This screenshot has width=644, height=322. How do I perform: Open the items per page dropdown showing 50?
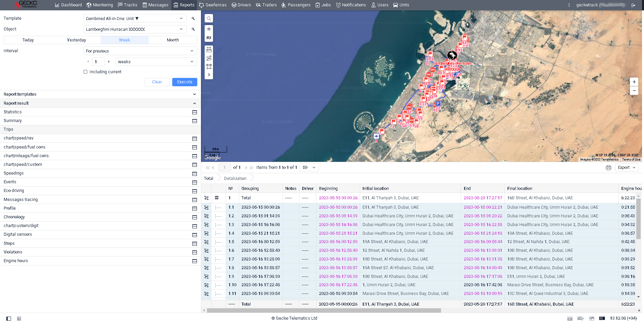309,167
